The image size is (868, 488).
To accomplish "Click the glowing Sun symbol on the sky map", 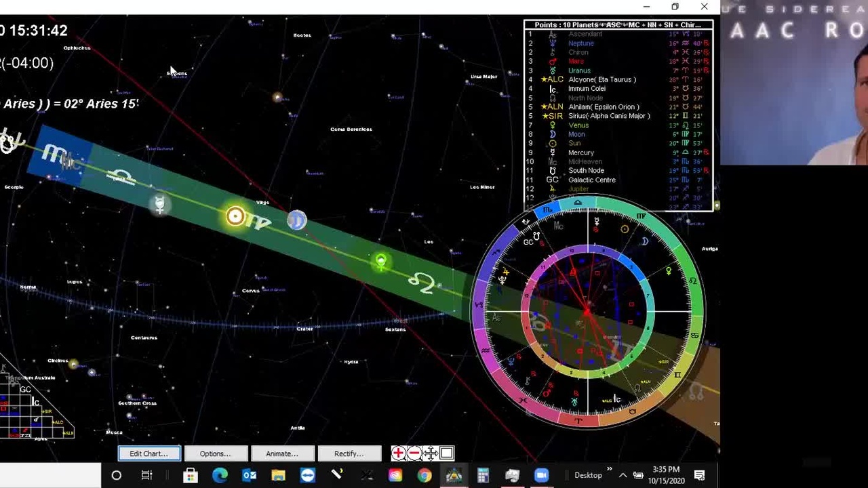I will pyautogui.click(x=235, y=216).
